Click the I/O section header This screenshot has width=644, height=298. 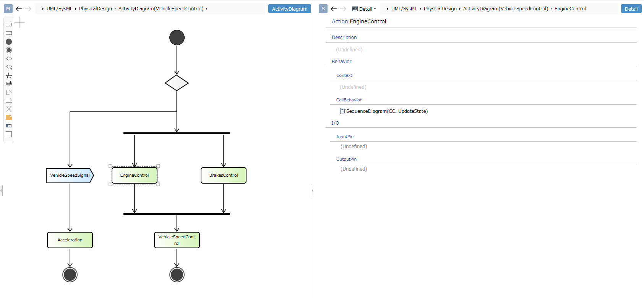pos(335,123)
